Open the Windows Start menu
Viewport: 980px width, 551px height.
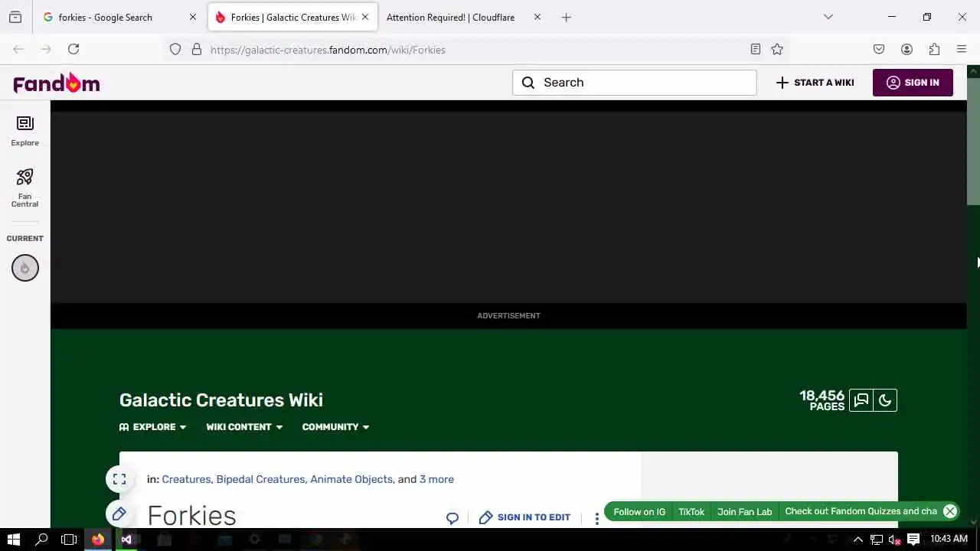tap(14, 540)
